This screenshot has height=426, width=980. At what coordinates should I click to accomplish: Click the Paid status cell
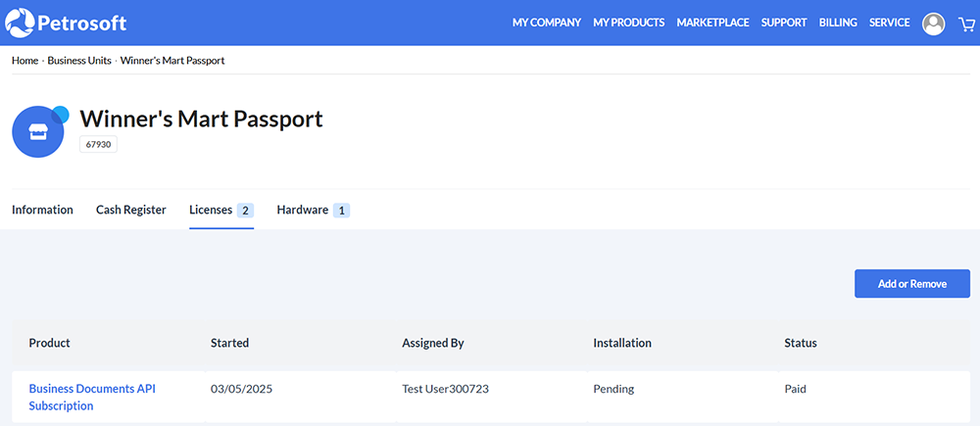click(x=796, y=389)
